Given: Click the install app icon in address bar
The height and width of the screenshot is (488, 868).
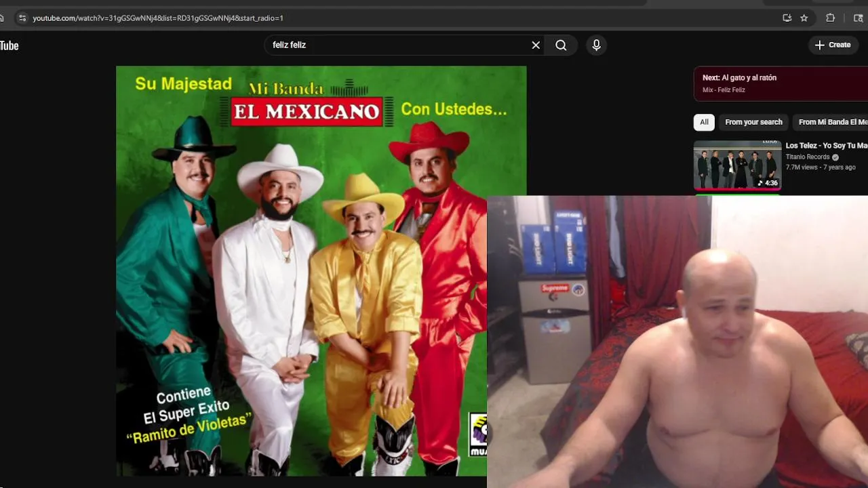Looking at the screenshot, I should (x=787, y=18).
